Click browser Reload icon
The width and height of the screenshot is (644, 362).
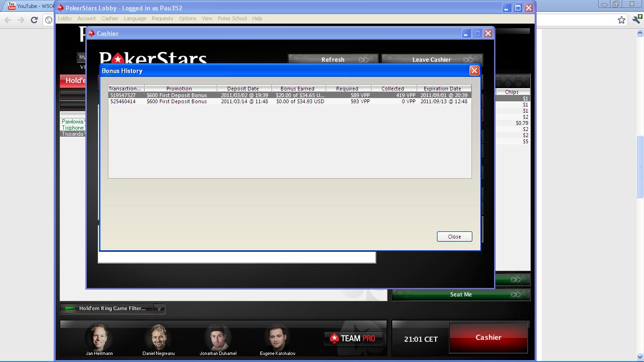coord(34,20)
